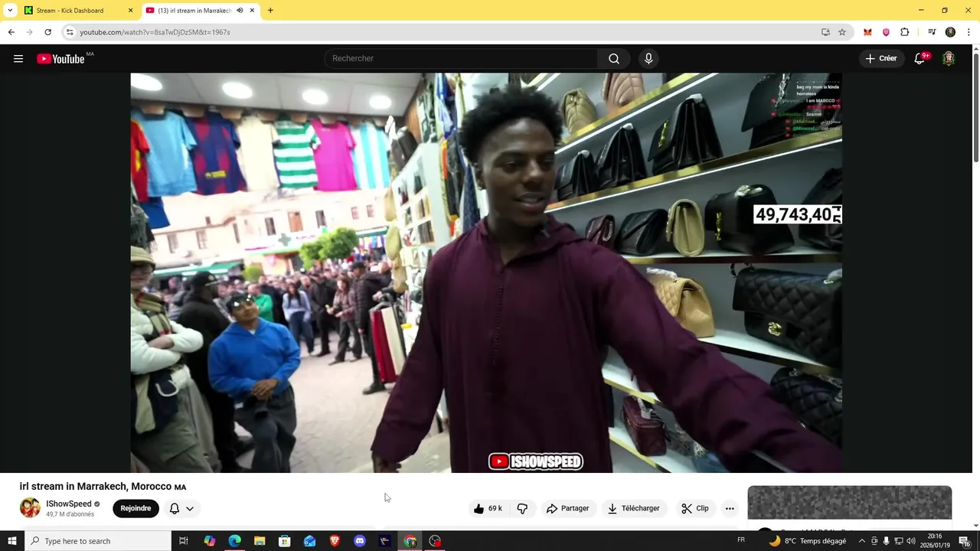Screen dimensions: 980x551
Task: Install app icon in address bar
Action: coord(825,32)
